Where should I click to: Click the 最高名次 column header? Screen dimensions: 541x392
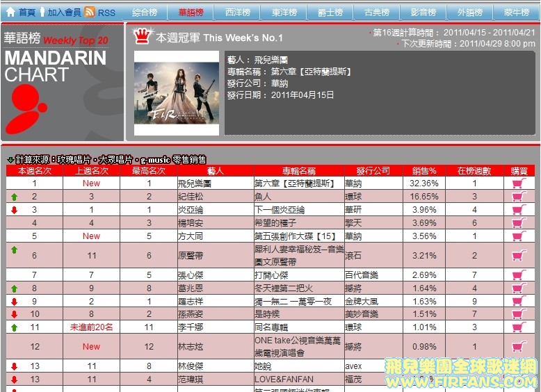tap(149, 171)
